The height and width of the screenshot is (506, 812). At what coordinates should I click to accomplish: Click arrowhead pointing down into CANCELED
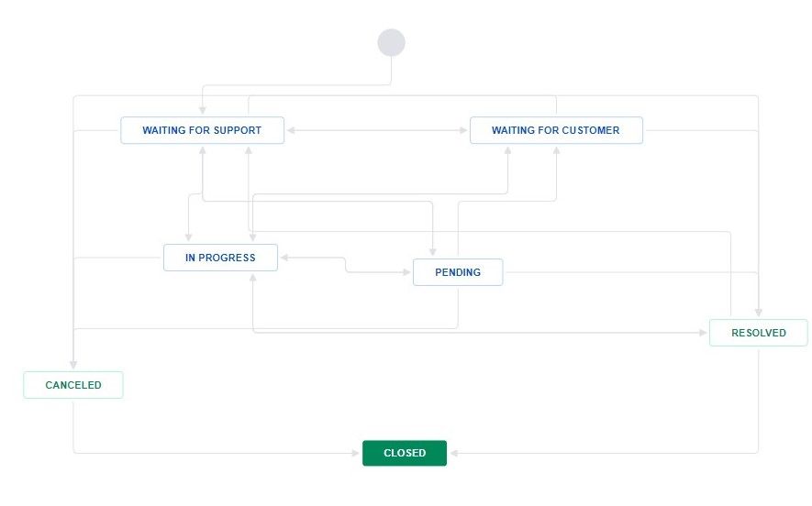(73, 365)
